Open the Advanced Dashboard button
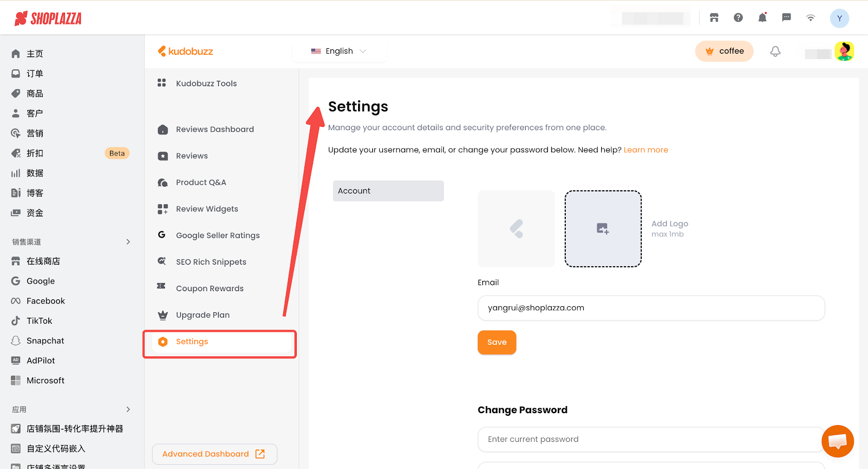This screenshot has width=868, height=469. [214, 454]
